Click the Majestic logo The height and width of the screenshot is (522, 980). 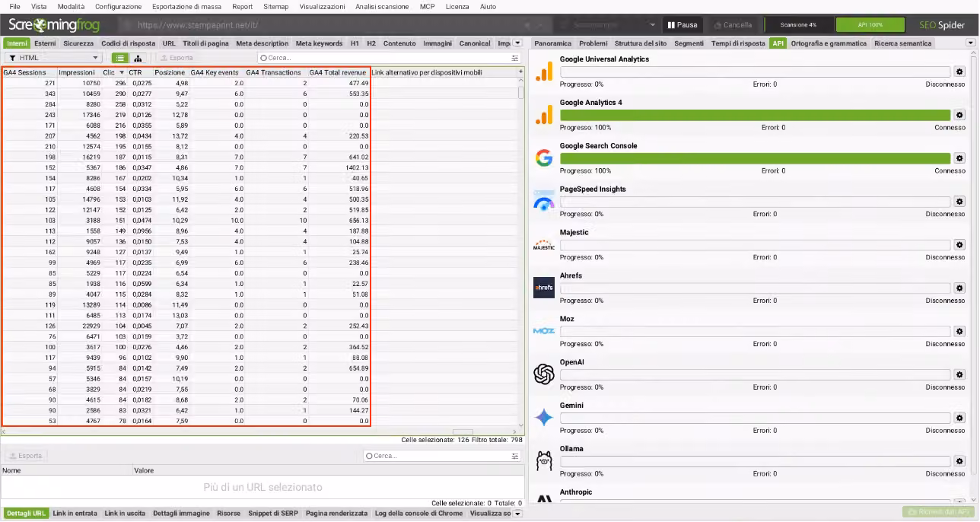click(544, 245)
